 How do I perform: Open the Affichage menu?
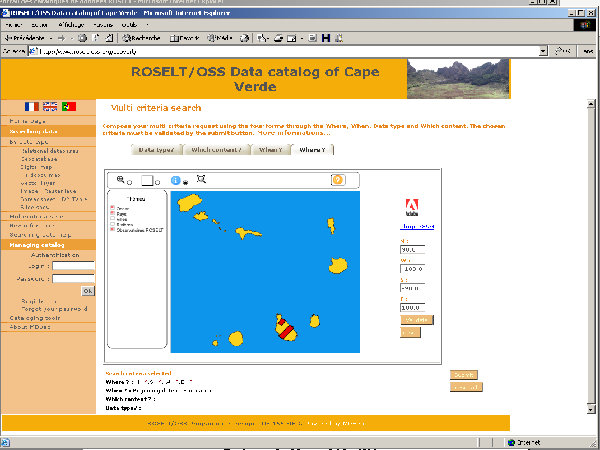pyautogui.click(x=71, y=25)
